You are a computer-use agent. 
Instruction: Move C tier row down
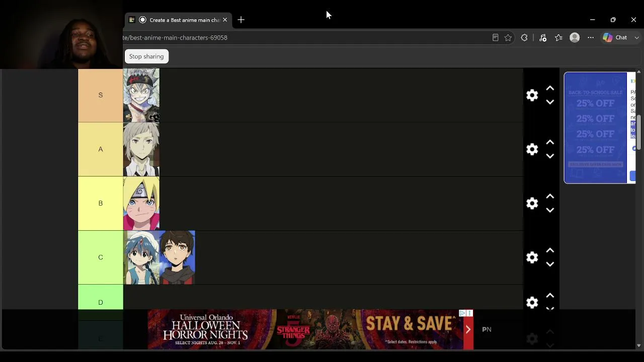[x=550, y=264]
